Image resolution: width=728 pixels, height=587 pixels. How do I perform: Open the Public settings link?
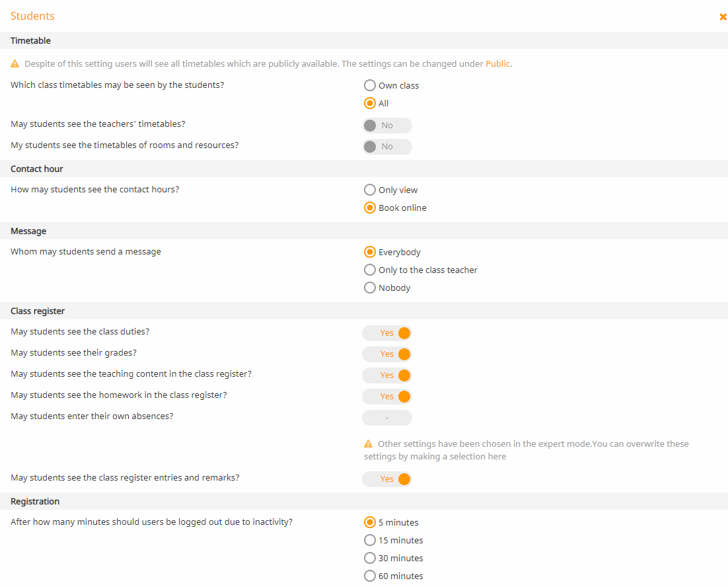(x=497, y=64)
